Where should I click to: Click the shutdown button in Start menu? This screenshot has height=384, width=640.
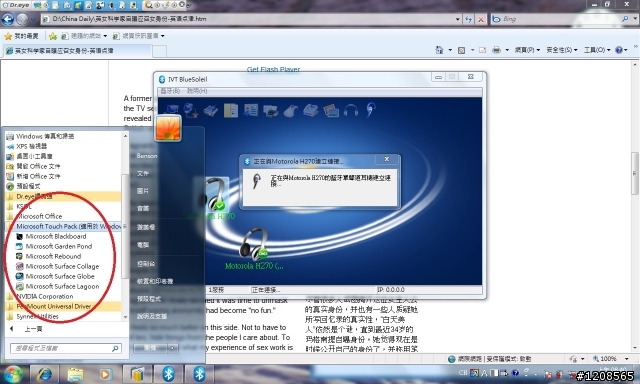tap(150, 348)
